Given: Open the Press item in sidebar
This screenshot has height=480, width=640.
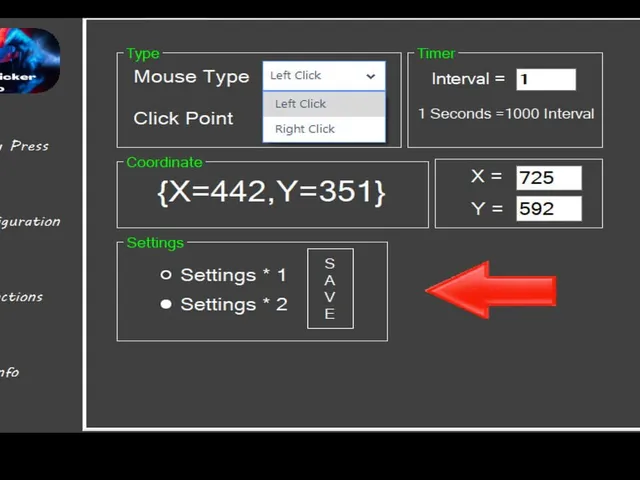Looking at the screenshot, I should 24,146.
